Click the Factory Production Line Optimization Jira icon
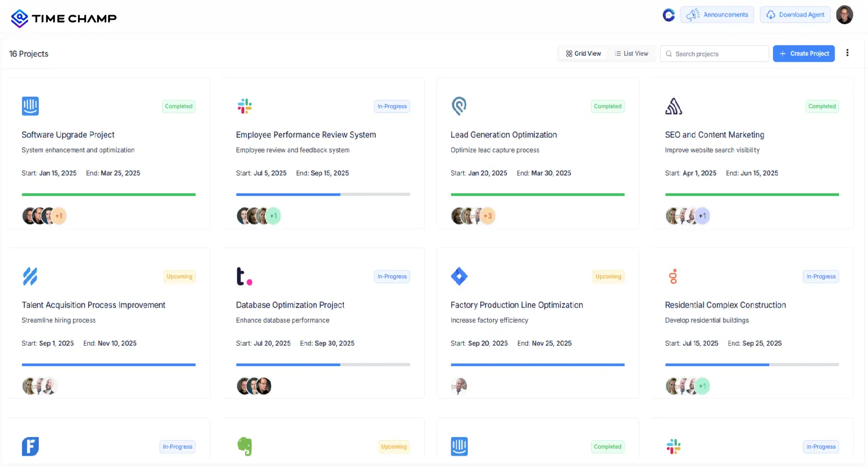This screenshot has height=467, width=868. pos(459,276)
